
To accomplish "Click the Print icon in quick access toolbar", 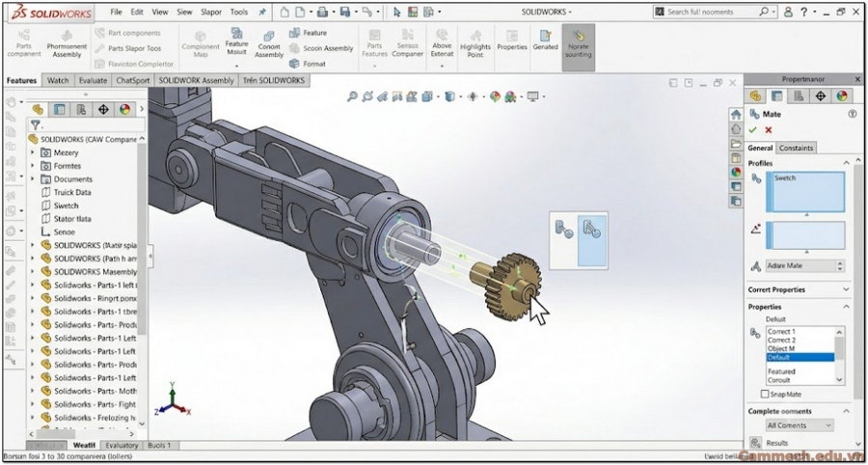I will point(322,12).
